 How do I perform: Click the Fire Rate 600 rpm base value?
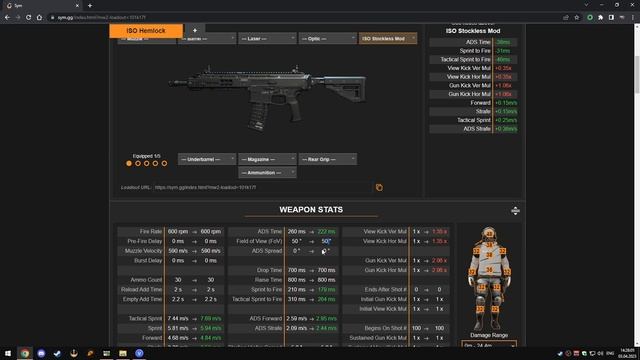(x=178, y=231)
